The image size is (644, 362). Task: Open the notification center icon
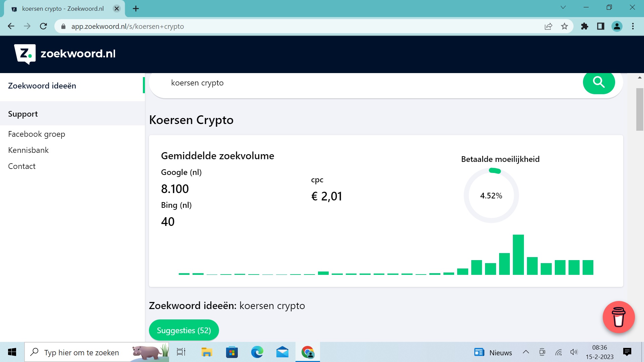(x=627, y=352)
